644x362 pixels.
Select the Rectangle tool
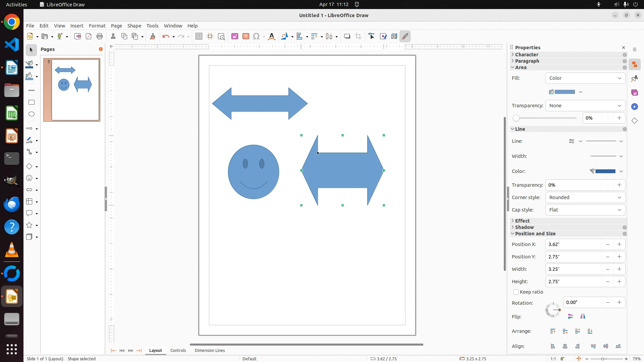32,102
